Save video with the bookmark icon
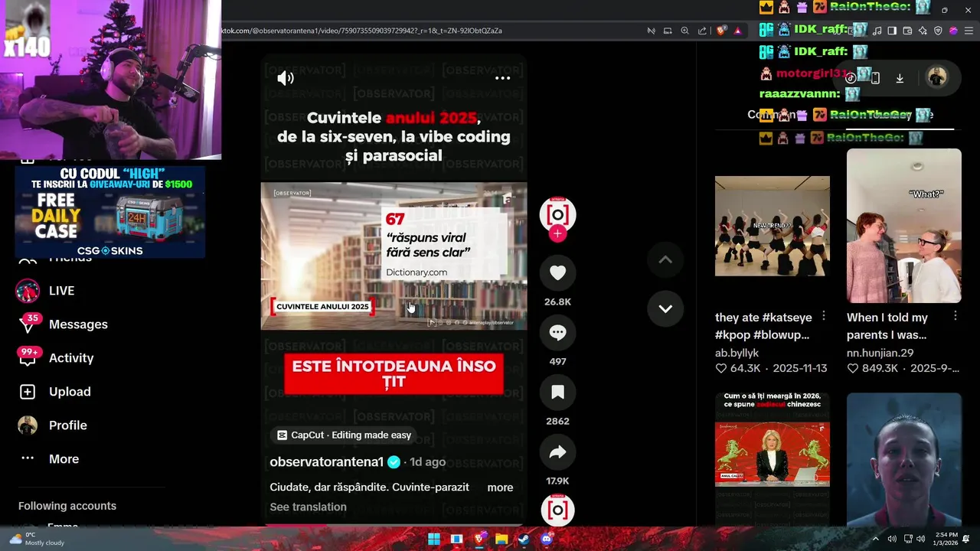This screenshot has width=980, height=551. (557, 393)
